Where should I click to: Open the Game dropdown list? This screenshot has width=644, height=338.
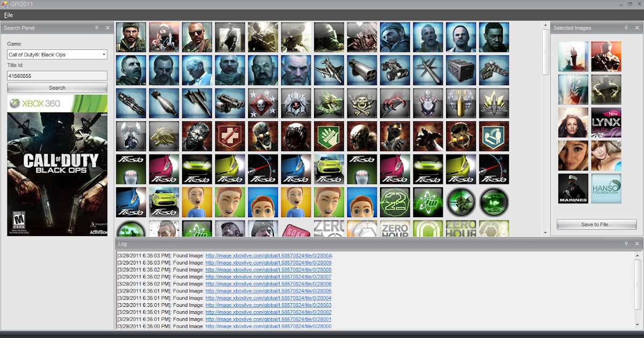[x=104, y=55]
